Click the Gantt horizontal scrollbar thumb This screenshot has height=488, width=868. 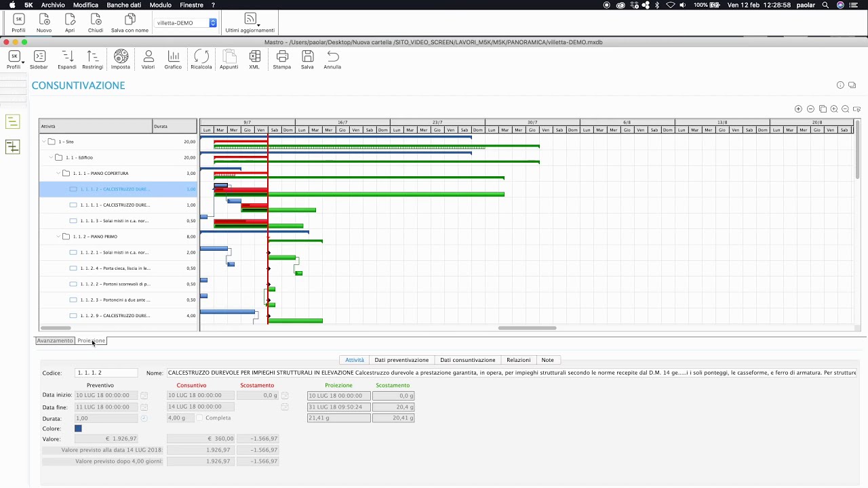click(527, 328)
